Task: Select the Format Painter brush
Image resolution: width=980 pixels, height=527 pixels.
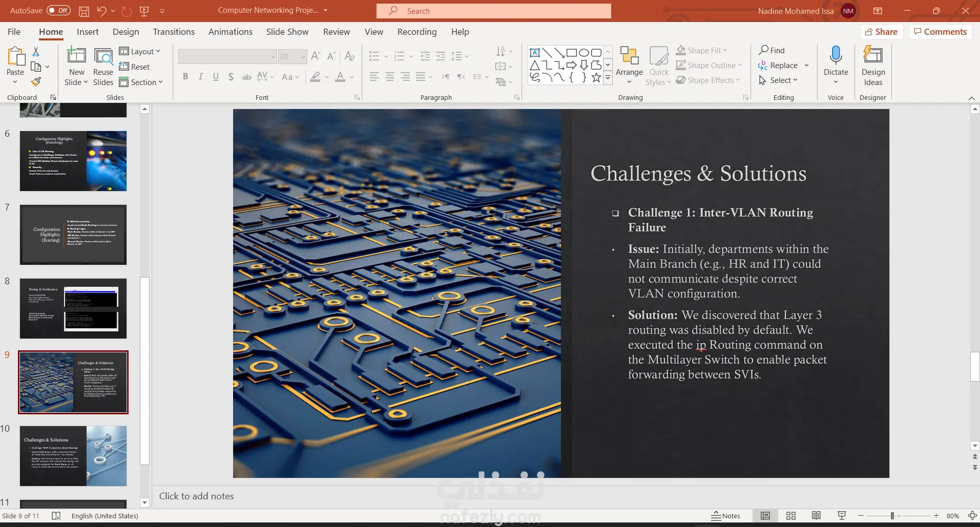Action: [36, 81]
